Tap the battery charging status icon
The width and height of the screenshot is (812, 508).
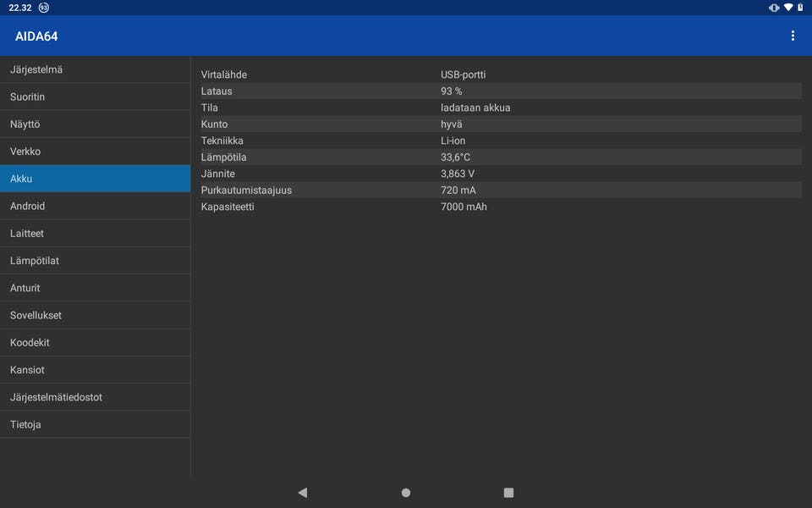(800, 8)
